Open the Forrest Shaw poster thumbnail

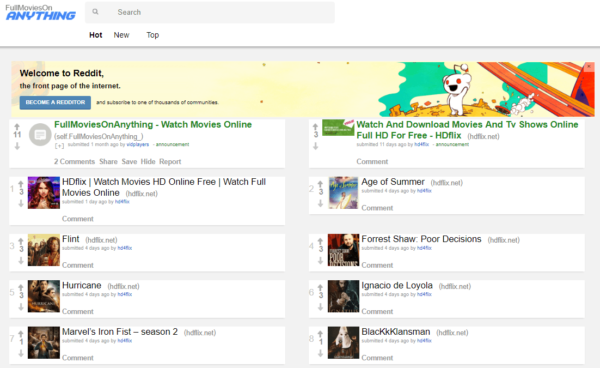click(343, 250)
